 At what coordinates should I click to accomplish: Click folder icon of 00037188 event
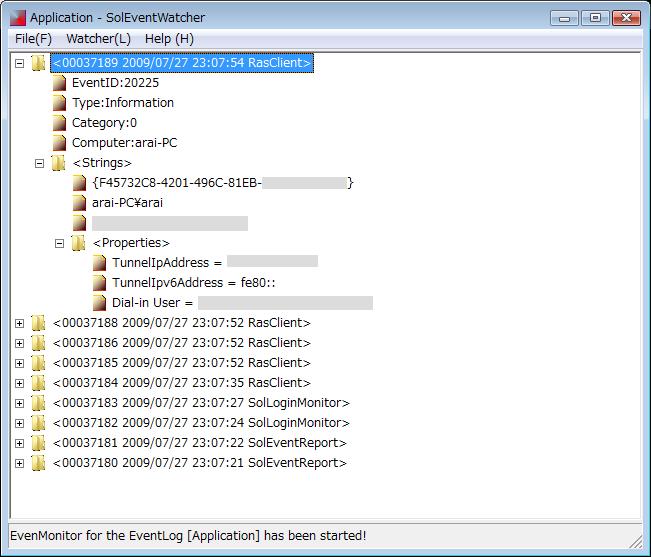(x=38, y=323)
